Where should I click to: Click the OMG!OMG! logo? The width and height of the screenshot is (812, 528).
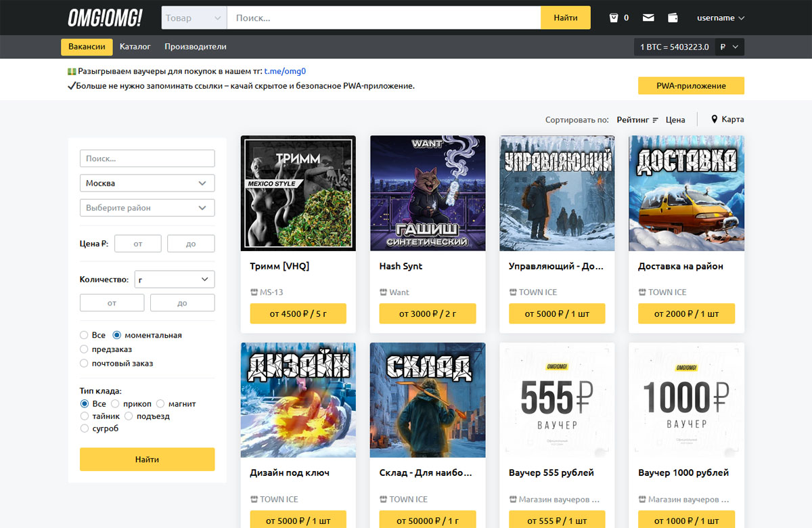click(x=105, y=18)
